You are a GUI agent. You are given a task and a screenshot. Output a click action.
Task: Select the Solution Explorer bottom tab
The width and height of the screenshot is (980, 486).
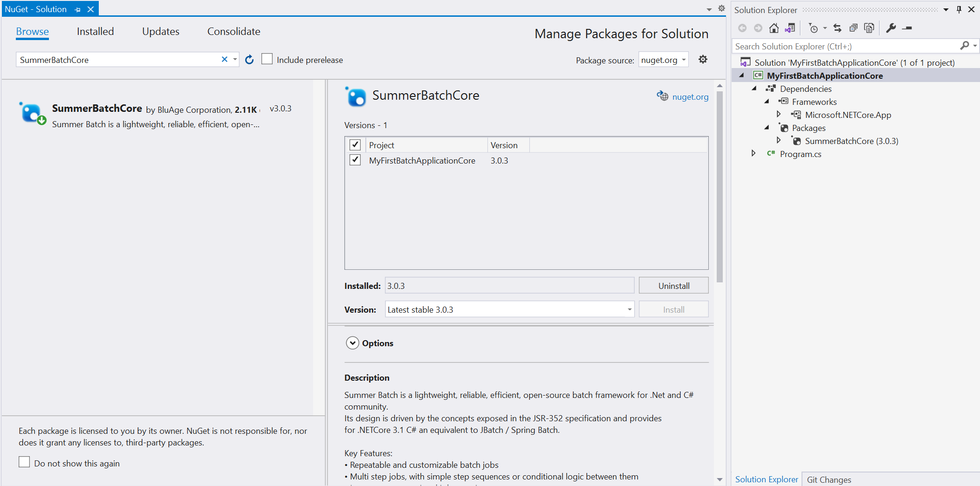tap(767, 479)
